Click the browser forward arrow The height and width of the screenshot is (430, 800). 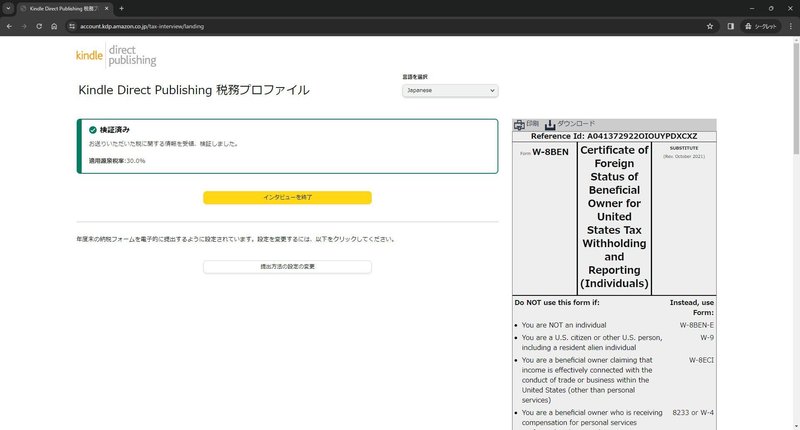coord(24,26)
